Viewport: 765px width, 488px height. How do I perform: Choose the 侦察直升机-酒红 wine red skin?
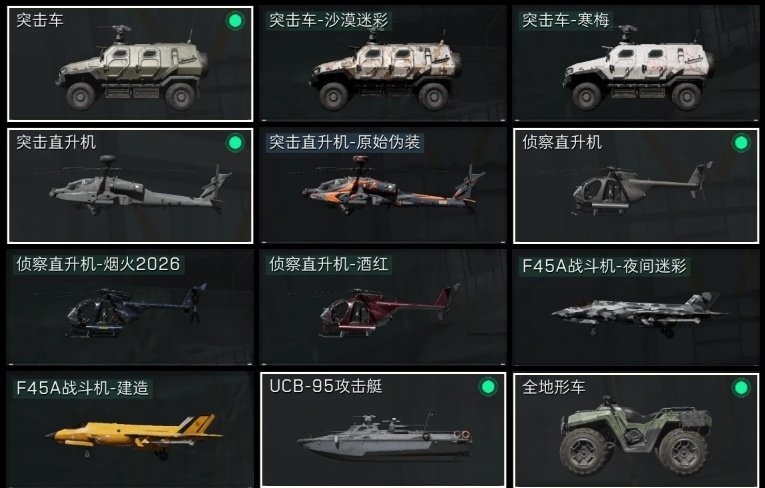coord(383,308)
